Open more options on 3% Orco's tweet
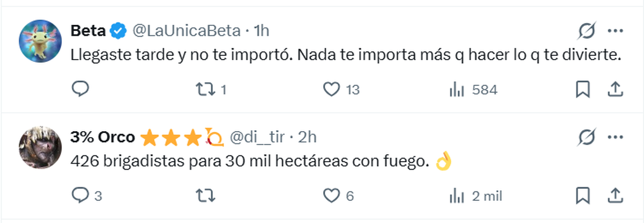The height and width of the screenshot is (223, 644). pyautogui.click(x=614, y=138)
